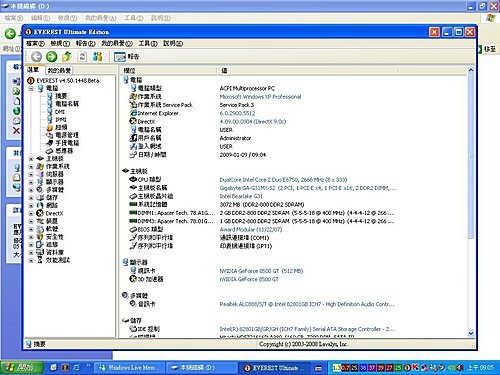Click the volume speaker tray icon
This screenshot has width=500, height=375.
(460, 368)
